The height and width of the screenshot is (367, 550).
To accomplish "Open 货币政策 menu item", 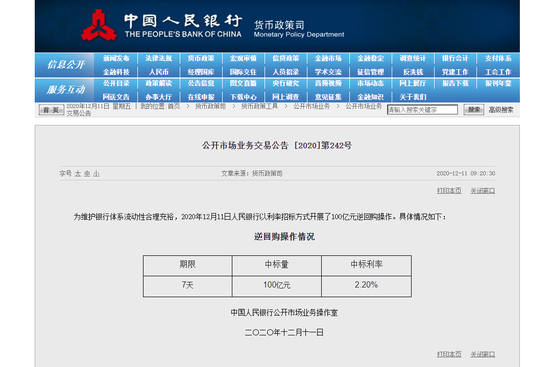I will (201, 58).
